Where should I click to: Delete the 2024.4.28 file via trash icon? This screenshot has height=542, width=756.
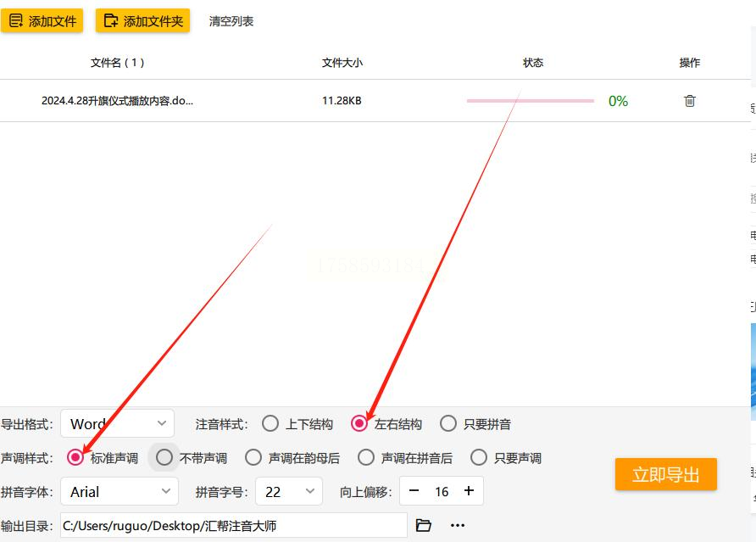(x=689, y=100)
